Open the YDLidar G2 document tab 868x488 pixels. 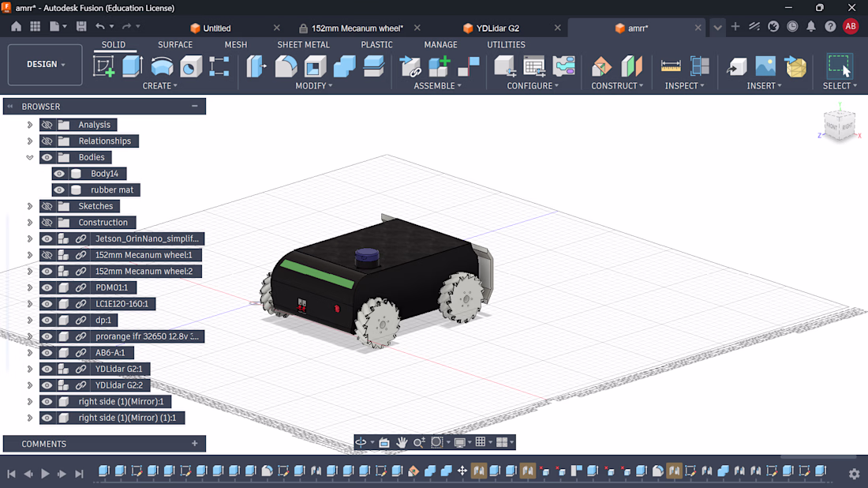point(498,28)
